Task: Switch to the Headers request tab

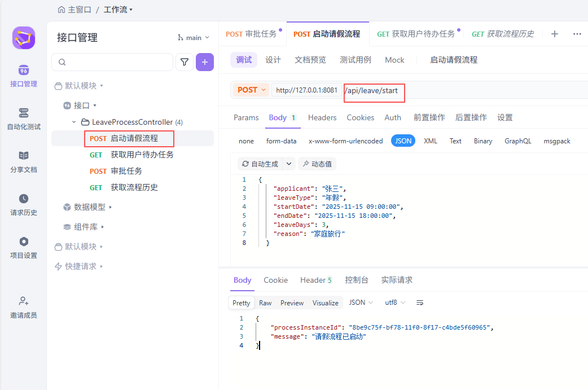Action: click(x=322, y=117)
